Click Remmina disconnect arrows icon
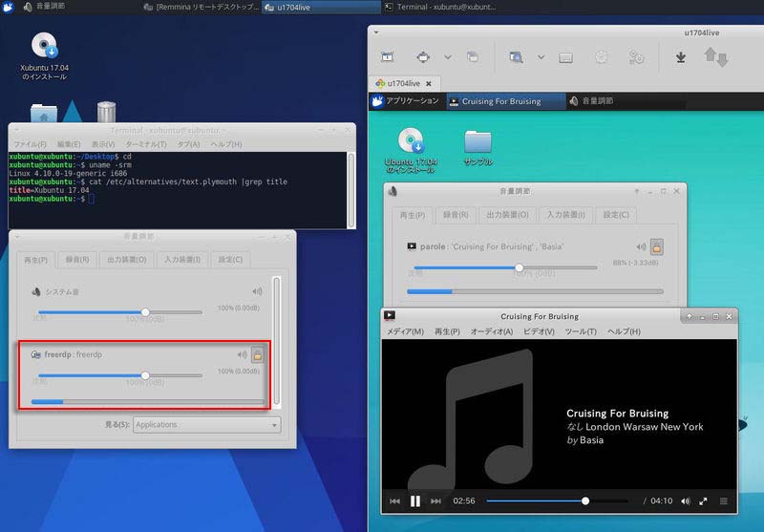 pyautogui.click(x=715, y=57)
